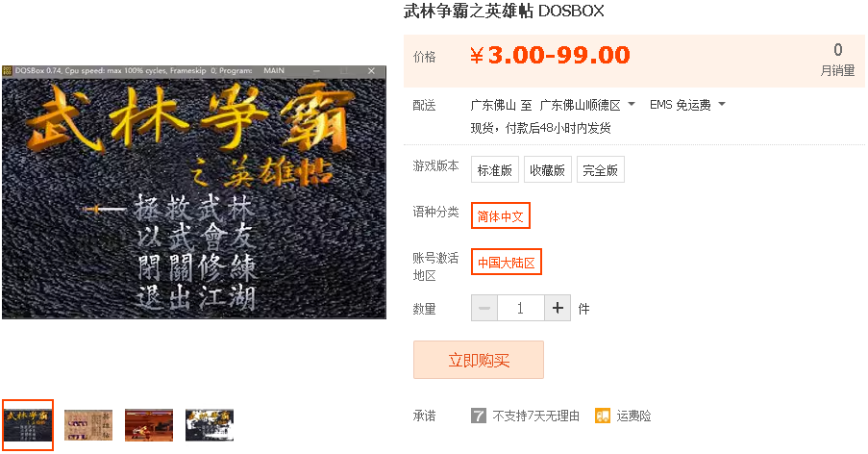Click the 运费险 shipping insurance link
Screen dimensions: 868x454
(633, 416)
